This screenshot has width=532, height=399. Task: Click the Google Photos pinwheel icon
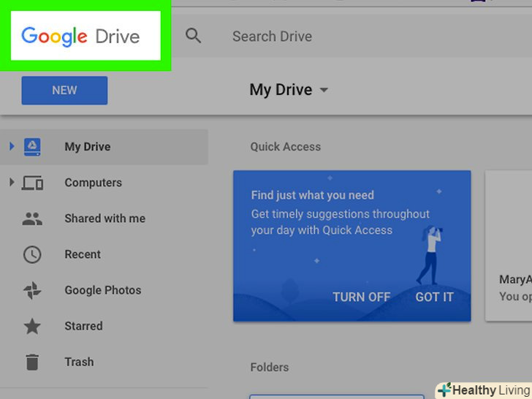[32, 290]
